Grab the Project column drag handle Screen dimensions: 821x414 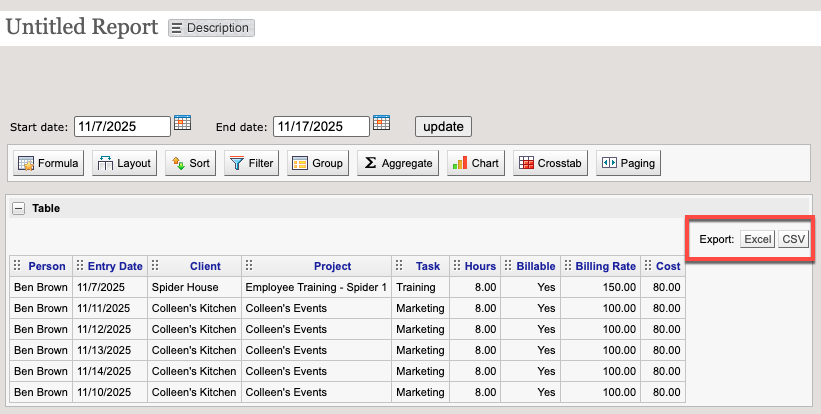click(x=249, y=265)
